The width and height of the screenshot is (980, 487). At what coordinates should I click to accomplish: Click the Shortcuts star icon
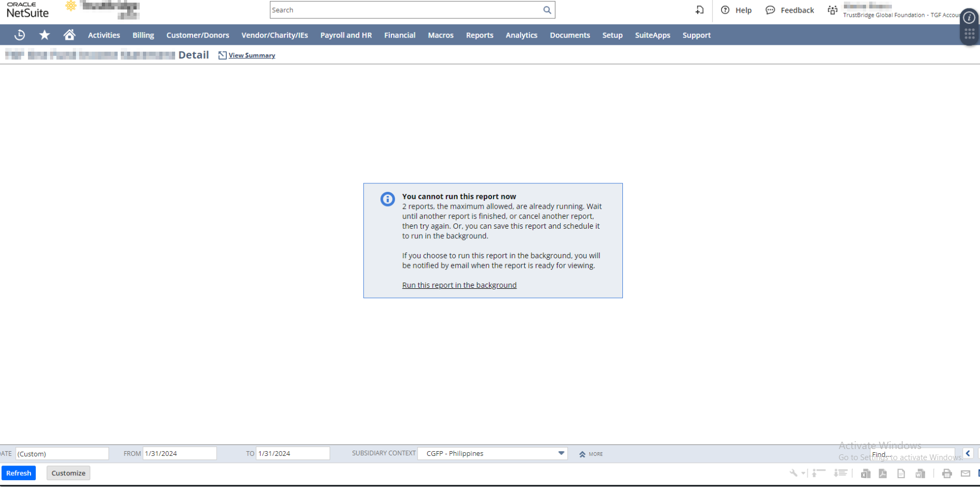(45, 35)
